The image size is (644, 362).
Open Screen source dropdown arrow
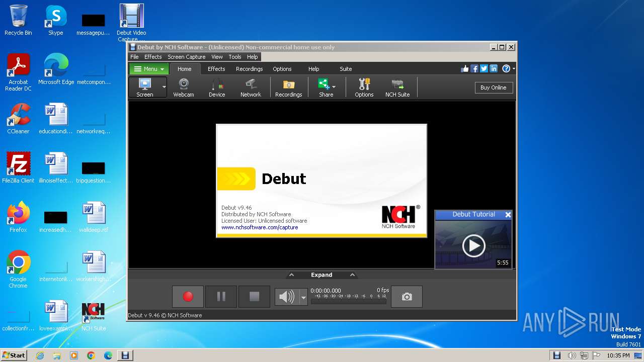pyautogui.click(x=164, y=87)
